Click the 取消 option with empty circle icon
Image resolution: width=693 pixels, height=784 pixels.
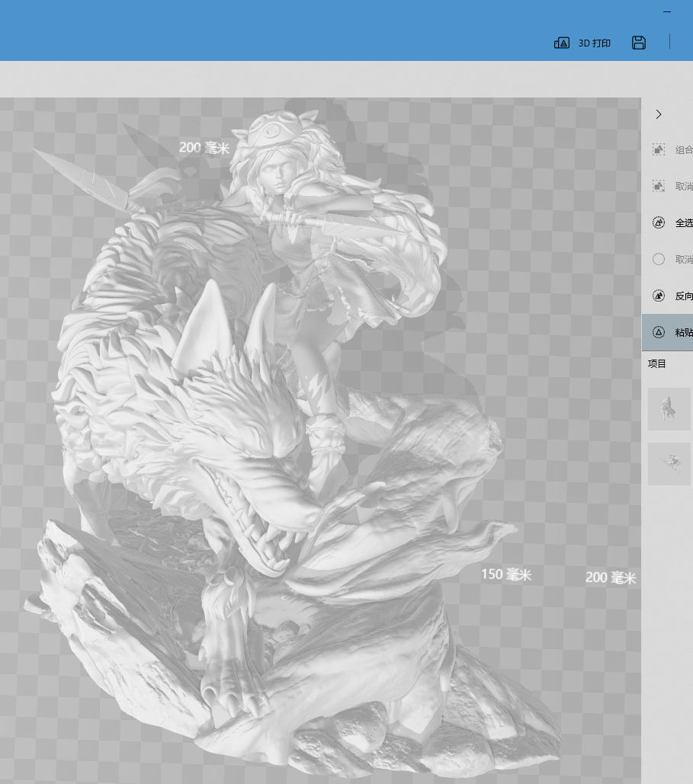pos(672,259)
